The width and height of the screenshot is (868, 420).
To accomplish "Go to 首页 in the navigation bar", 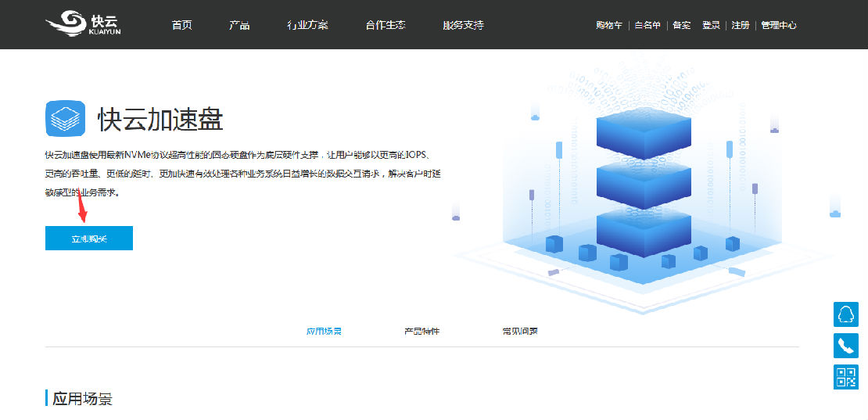I will (181, 25).
